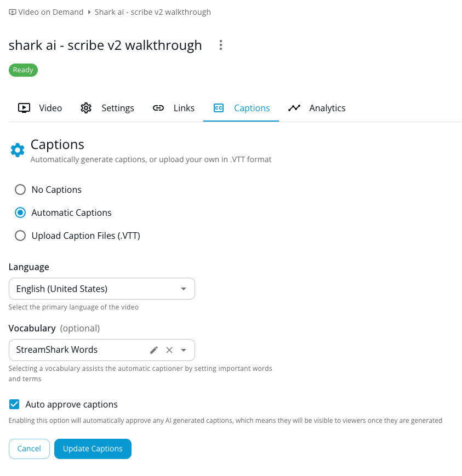The image size is (462, 476).
Task: Toggle the Auto approve captions checkbox
Action: 14,404
